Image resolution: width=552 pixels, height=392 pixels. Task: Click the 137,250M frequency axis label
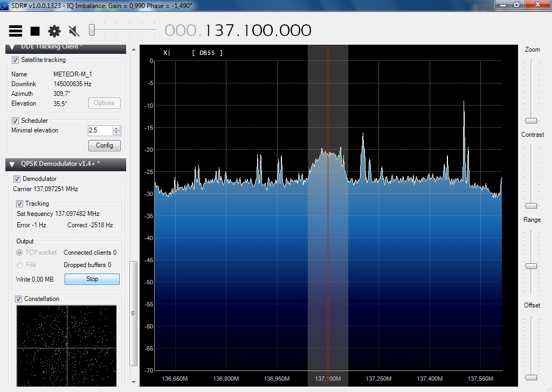pyautogui.click(x=378, y=379)
